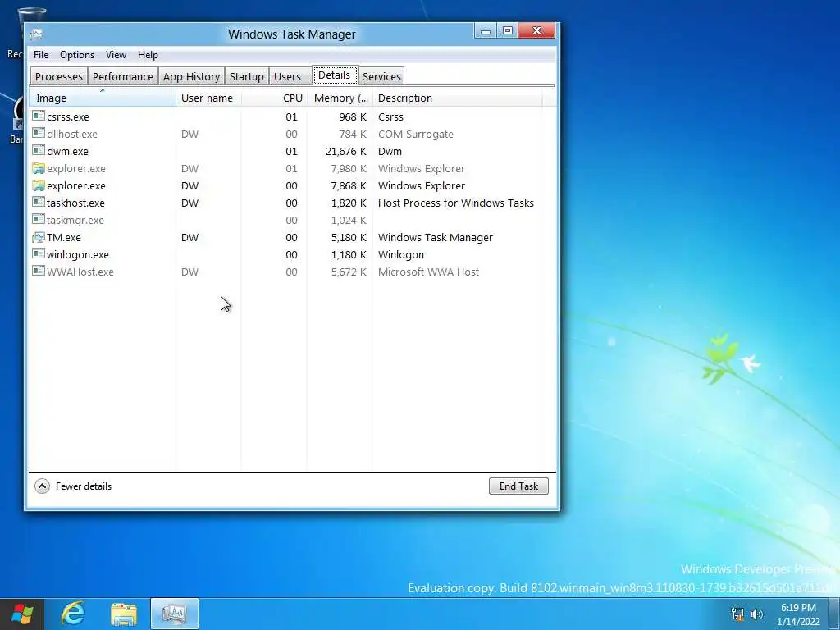Select the dllhost.exe process name
The width and height of the screenshot is (840, 630).
(72, 134)
